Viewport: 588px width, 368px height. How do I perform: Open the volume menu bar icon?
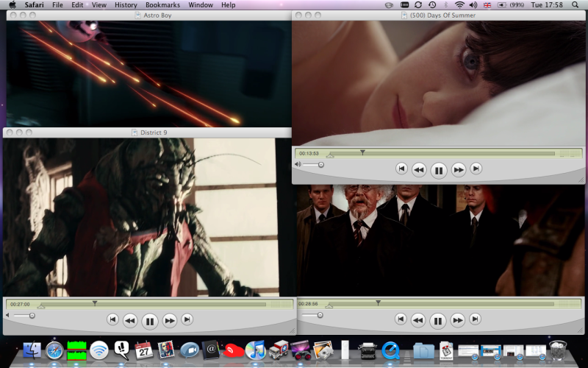pyautogui.click(x=473, y=5)
